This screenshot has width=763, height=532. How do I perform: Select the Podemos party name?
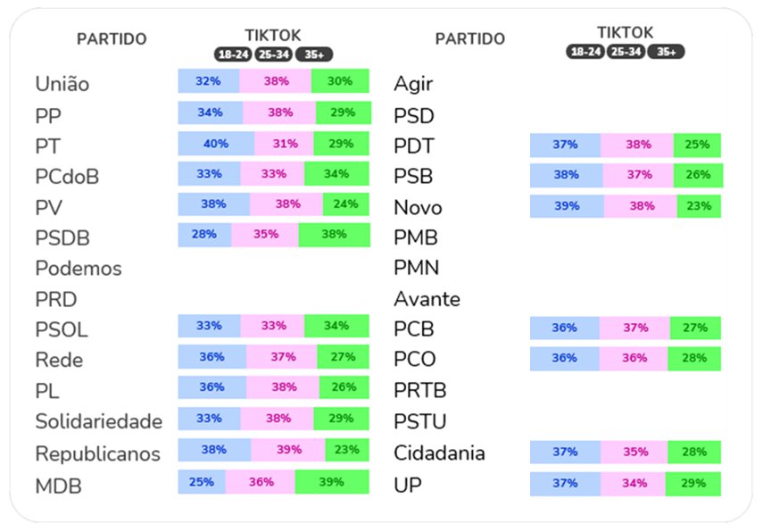tap(79, 269)
